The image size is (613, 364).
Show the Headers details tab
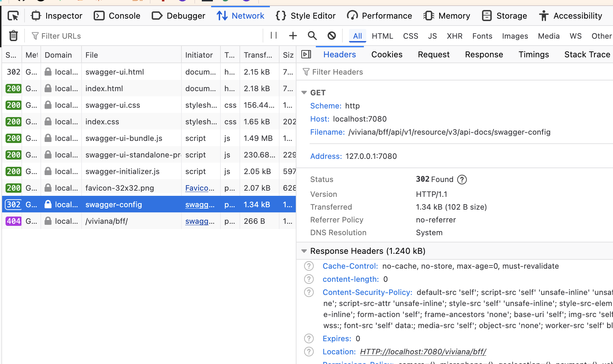[x=340, y=55]
